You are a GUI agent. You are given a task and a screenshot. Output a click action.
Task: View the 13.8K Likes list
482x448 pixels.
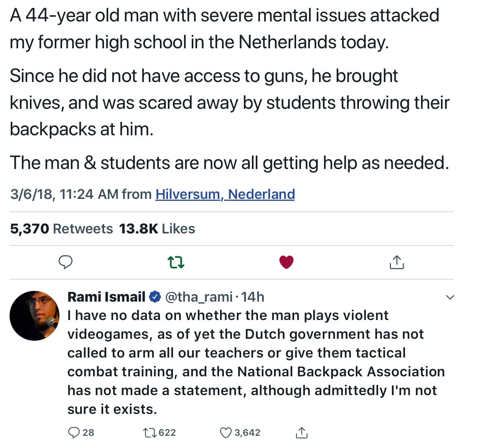pos(157,229)
